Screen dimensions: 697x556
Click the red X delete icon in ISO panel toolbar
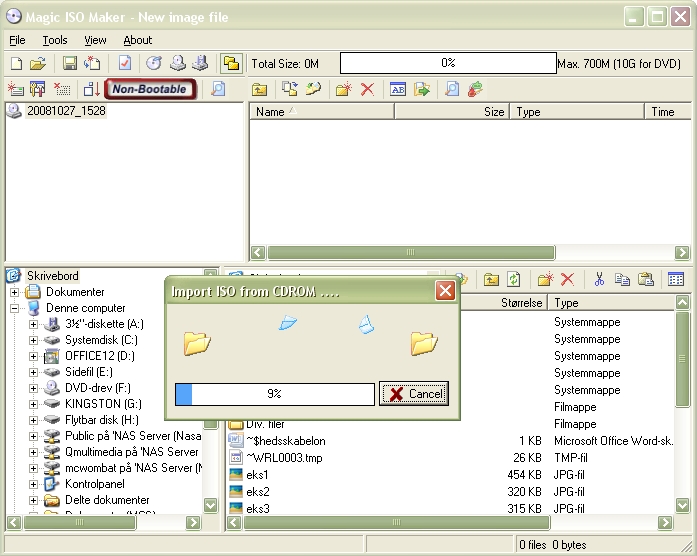click(x=367, y=89)
